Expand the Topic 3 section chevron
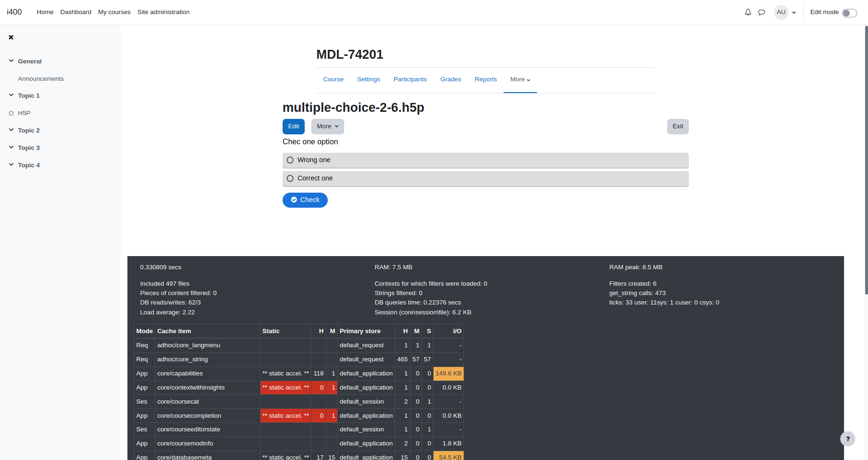The height and width of the screenshot is (460, 868). click(11, 148)
